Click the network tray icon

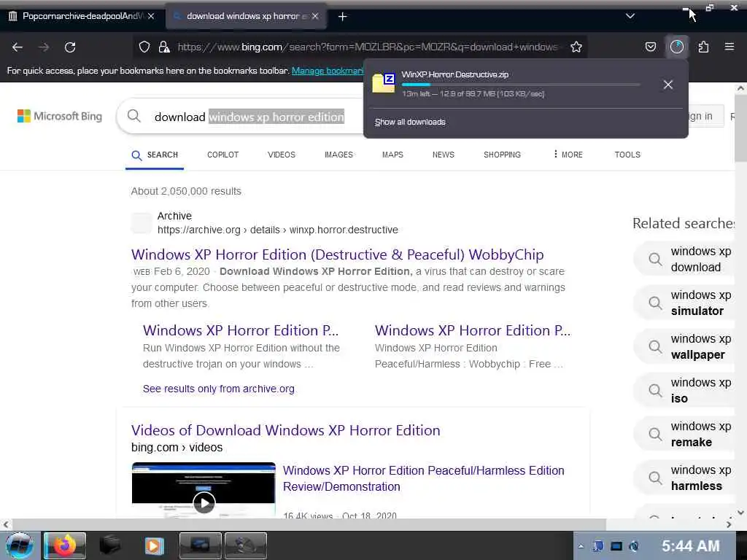(616, 546)
